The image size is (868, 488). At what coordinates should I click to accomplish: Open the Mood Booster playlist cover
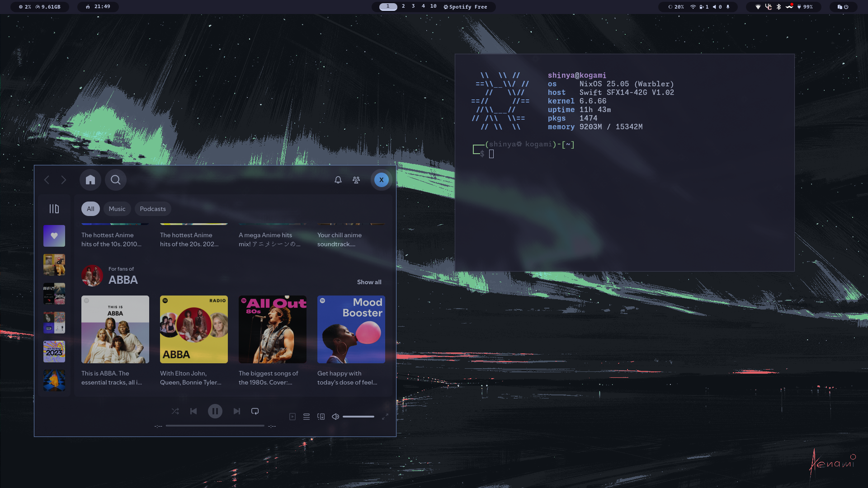click(351, 329)
